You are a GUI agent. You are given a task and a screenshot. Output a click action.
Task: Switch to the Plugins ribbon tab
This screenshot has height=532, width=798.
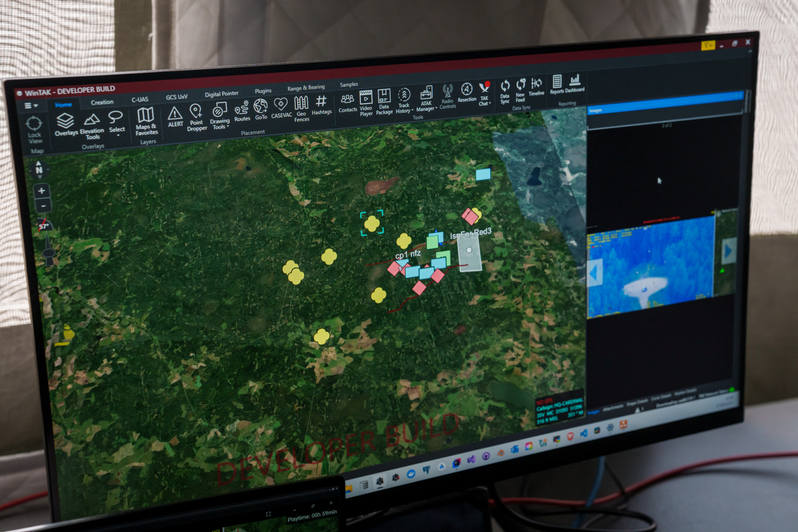(x=263, y=91)
